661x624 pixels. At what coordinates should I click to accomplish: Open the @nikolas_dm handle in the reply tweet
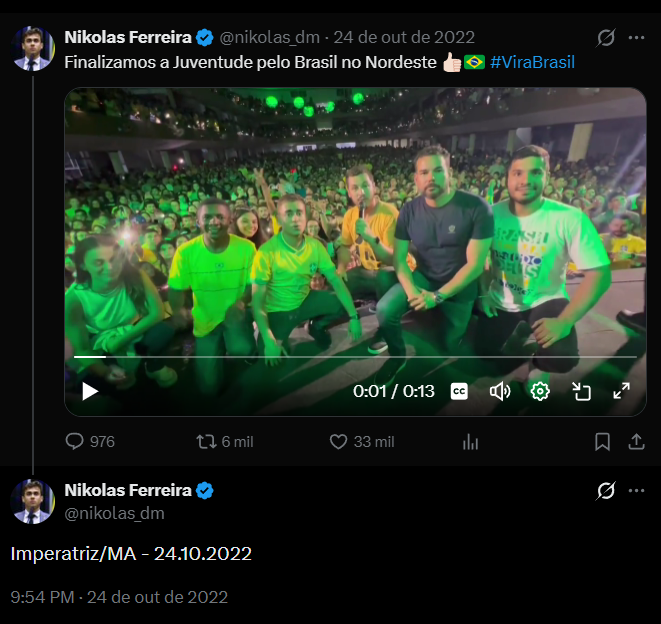(x=114, y=513)
